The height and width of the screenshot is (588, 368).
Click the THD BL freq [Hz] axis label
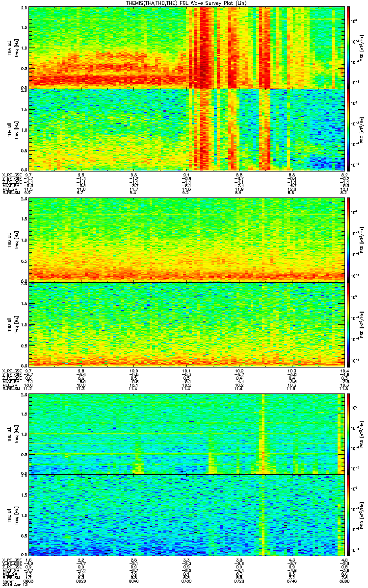tap(16, 240)
